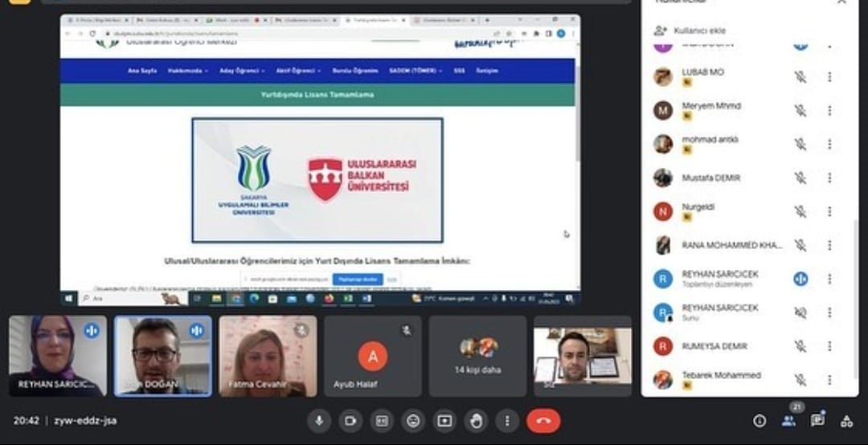Mute toggle for Mustafa DEMİR
868x445 pixels.
click(800, 178)
